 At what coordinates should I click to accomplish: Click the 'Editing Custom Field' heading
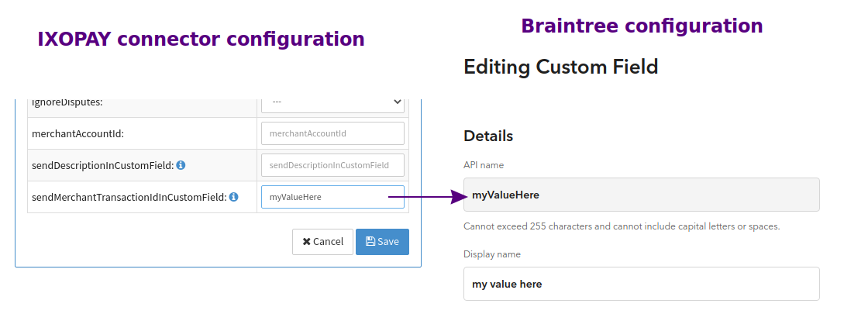[560, 67]
